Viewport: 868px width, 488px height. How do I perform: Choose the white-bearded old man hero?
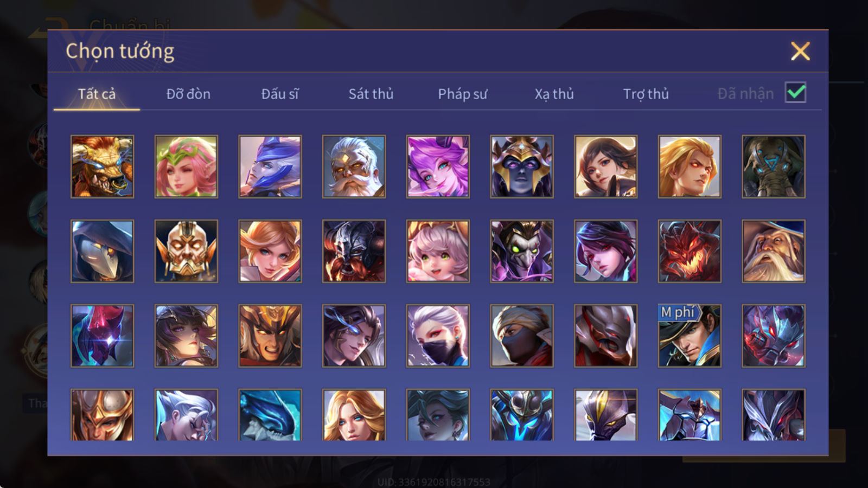click(x=354, y=166)
